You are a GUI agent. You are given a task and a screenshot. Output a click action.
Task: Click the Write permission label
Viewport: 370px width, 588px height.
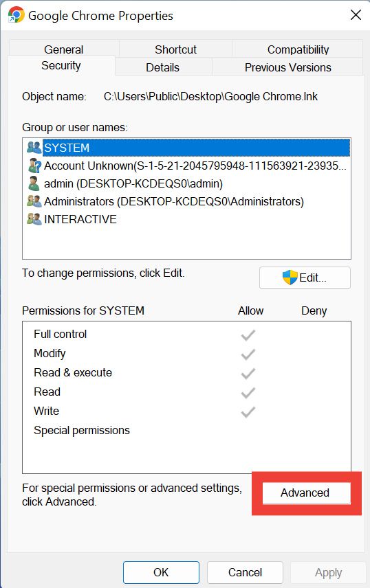pos(46,411)
